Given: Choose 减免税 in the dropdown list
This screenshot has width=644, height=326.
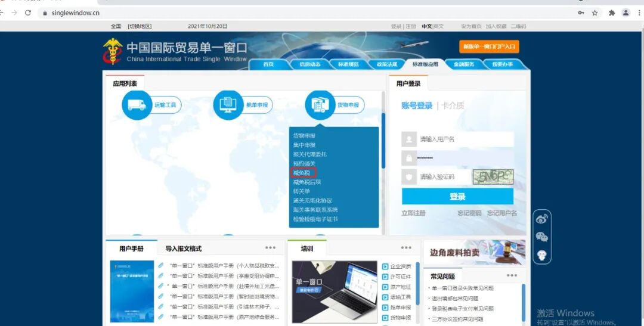Looking at the screenshot, I should click(x=302, y=173).
